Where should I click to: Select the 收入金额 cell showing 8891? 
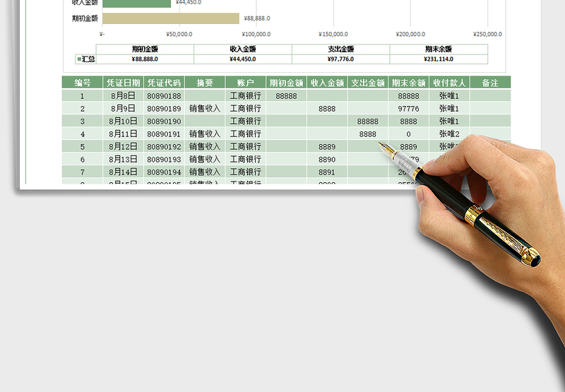click(327, 172)
